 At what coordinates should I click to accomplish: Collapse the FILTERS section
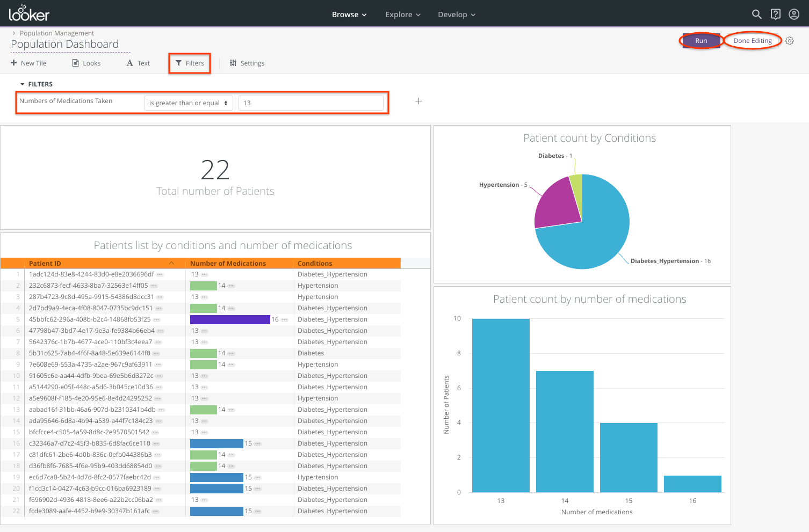click(23, 84)
